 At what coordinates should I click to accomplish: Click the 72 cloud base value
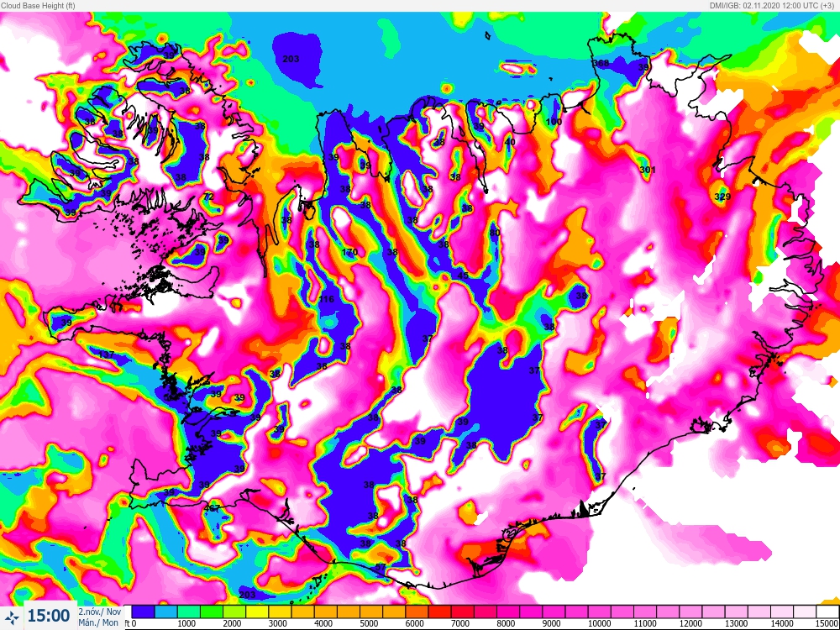208,197
